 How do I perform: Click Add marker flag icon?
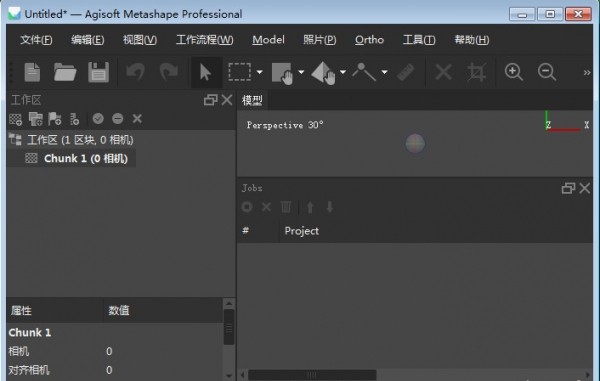point(55,119)
